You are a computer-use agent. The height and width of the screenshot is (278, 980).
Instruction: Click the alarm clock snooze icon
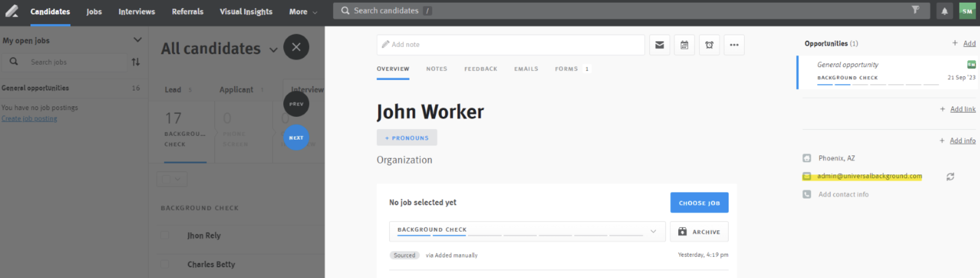(x=709, y=45)
